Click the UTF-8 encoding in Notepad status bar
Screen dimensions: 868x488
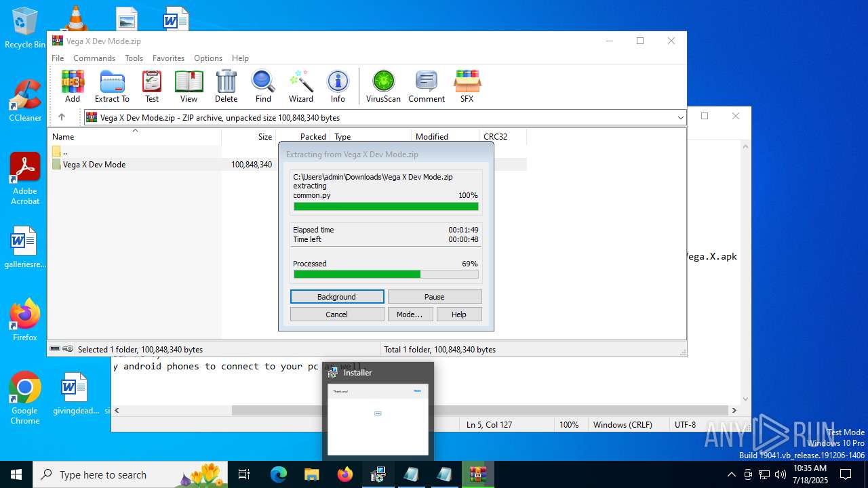685,425
